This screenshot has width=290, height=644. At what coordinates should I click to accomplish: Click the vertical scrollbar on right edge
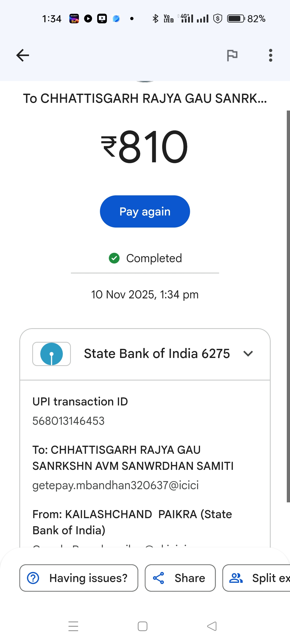288,306
